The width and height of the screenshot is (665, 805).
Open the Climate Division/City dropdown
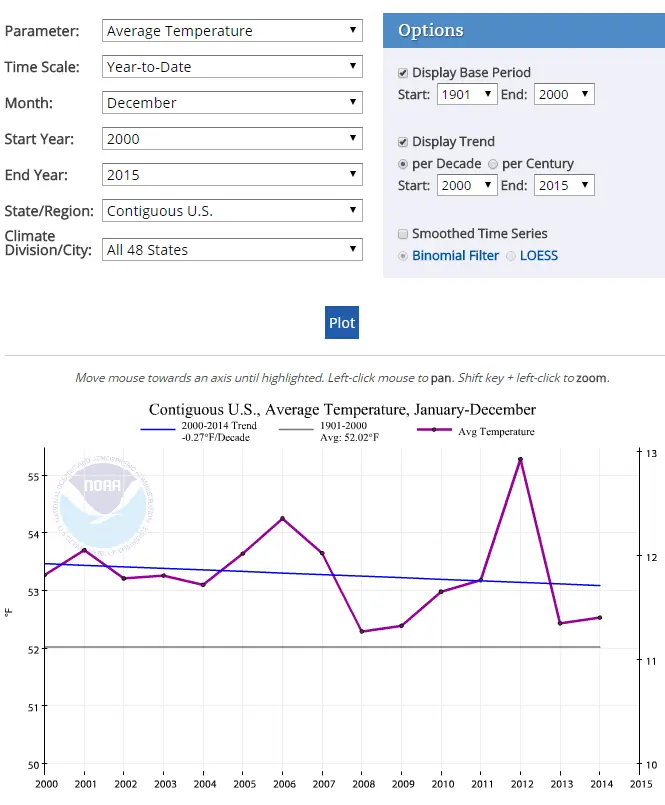click(x=232, y=250)
